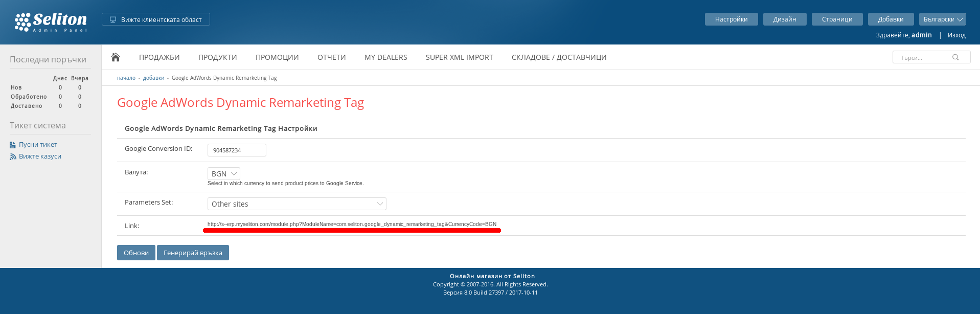Viewport: 980px width, 314px height.
Task: Open the ПРОДУКТИ menu
Action: tap(218, 57)
